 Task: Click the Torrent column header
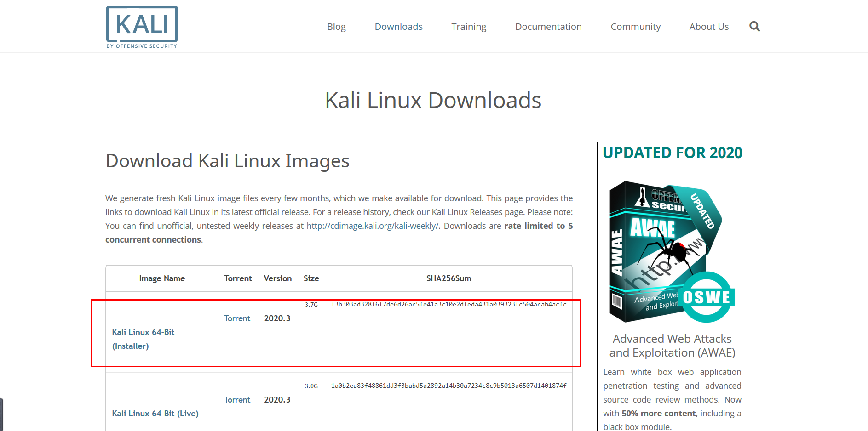[x=238, y=278]
